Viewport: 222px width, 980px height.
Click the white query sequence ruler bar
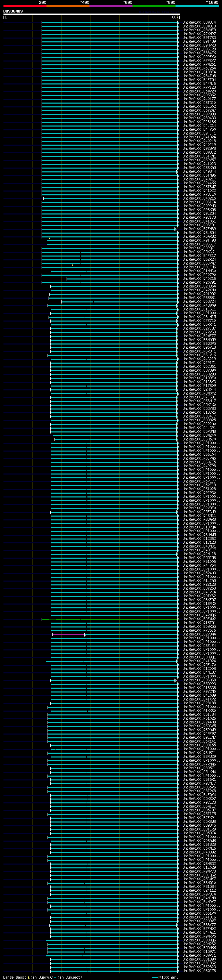[x=91, y=14]
